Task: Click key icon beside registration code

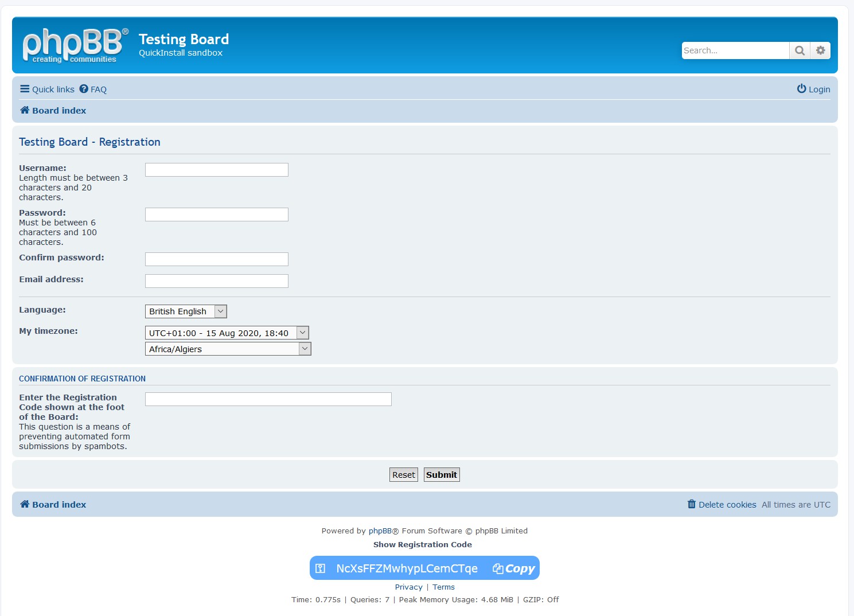Action: pos(321,568)
